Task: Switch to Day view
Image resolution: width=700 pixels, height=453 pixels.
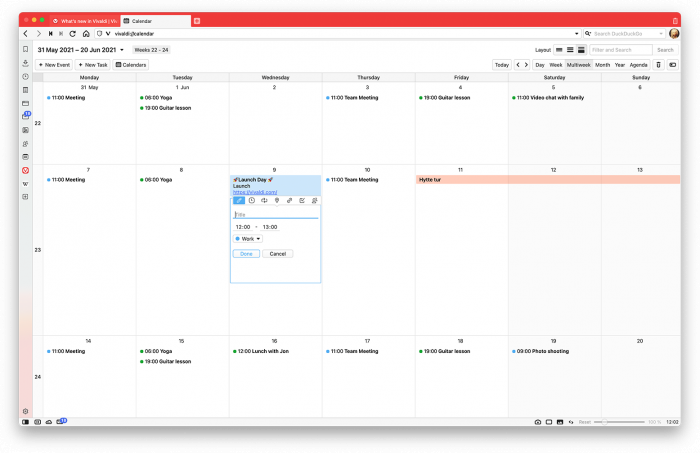Action: point(540,65)
